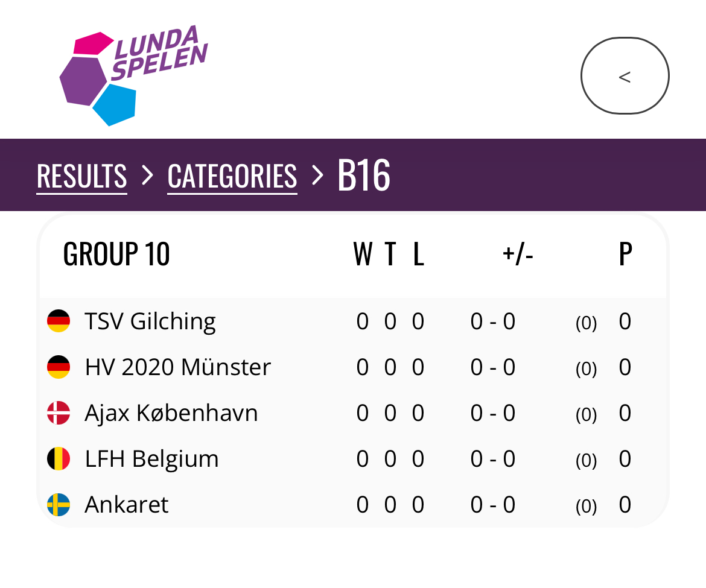The height and width of the screenshot is (588, 706).
Task: Open team LFH Belgium
Action: 151,460
